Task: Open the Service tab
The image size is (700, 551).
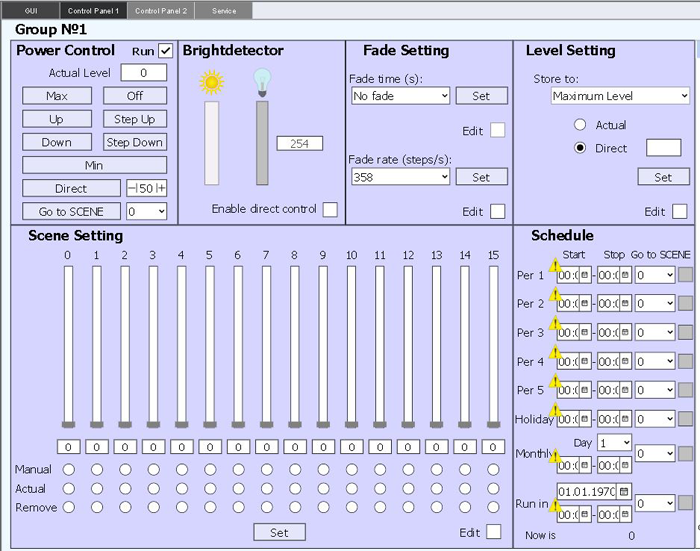Action: tap(223, 10)
